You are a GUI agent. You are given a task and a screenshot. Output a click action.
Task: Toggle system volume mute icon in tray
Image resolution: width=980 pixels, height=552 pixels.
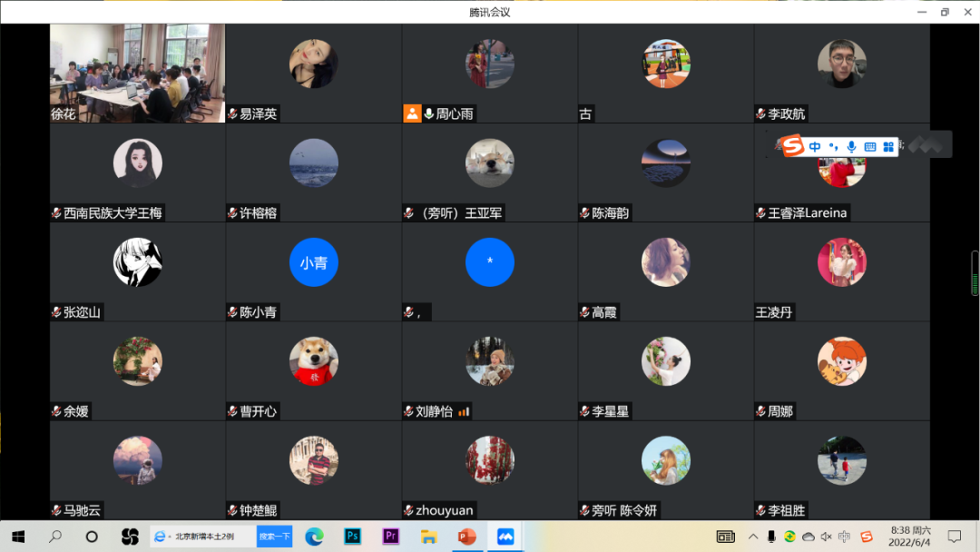pos(827,537)
